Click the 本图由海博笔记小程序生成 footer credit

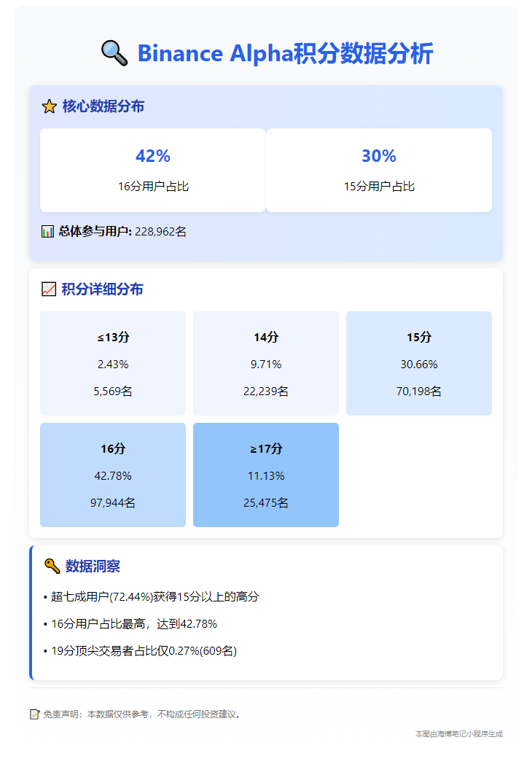pos(458,734)
